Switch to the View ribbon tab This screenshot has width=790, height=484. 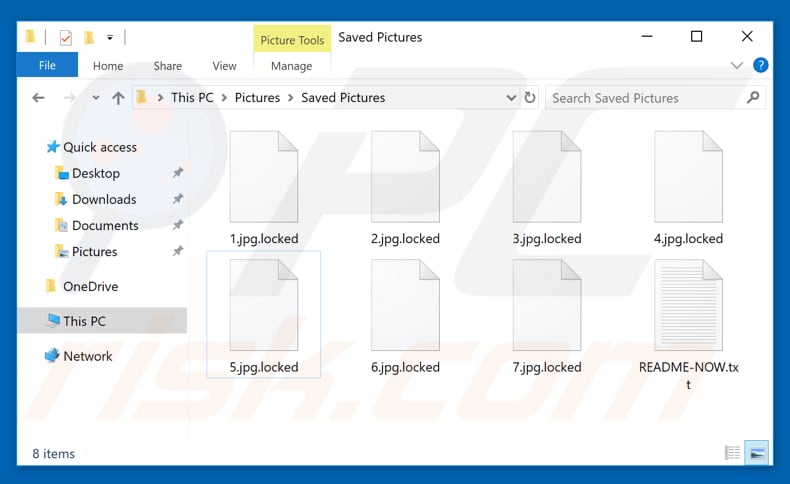pyautogui.click(x=224, y=66)
